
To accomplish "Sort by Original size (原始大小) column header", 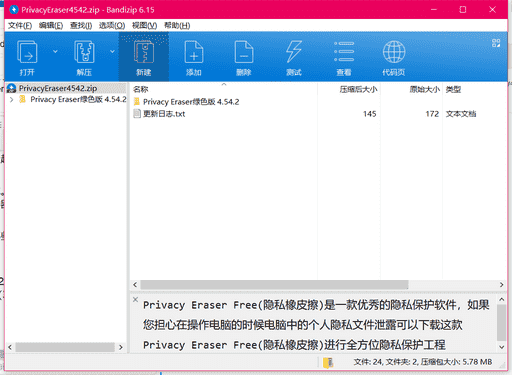I will pos(425,89).
